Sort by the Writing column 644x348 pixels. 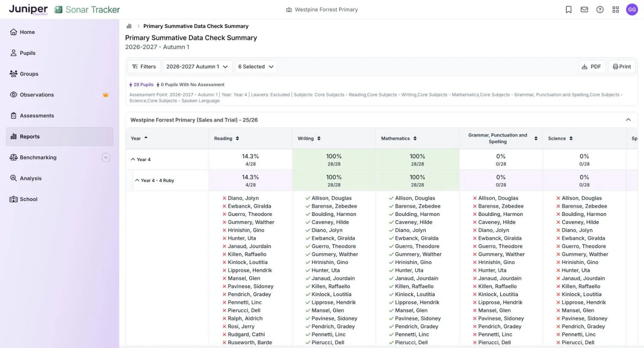(x=319, y=138)
